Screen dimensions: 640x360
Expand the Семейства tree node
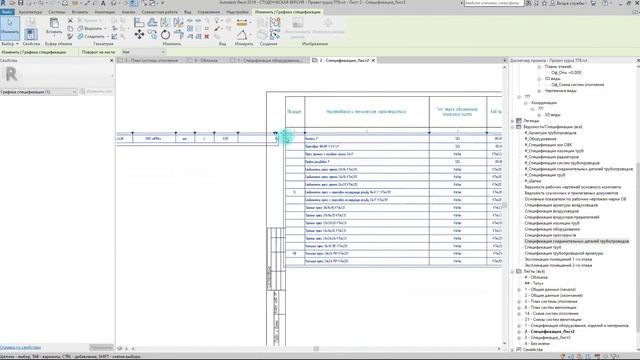[x=513, y=350]
